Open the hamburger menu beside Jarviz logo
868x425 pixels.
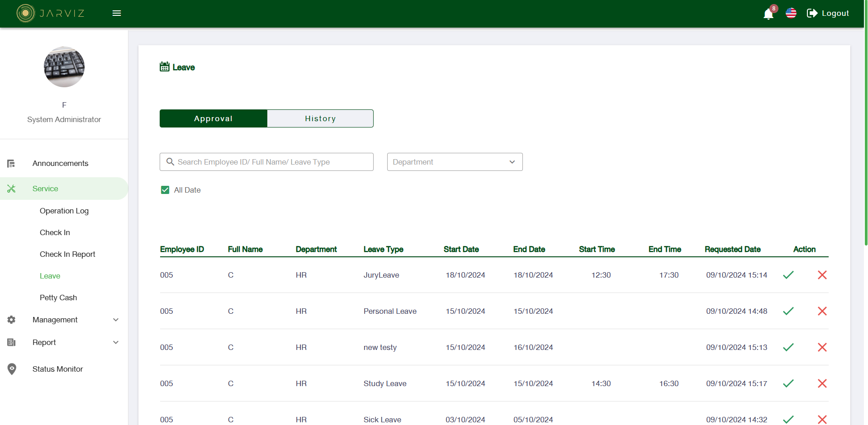tap(116, 13)
